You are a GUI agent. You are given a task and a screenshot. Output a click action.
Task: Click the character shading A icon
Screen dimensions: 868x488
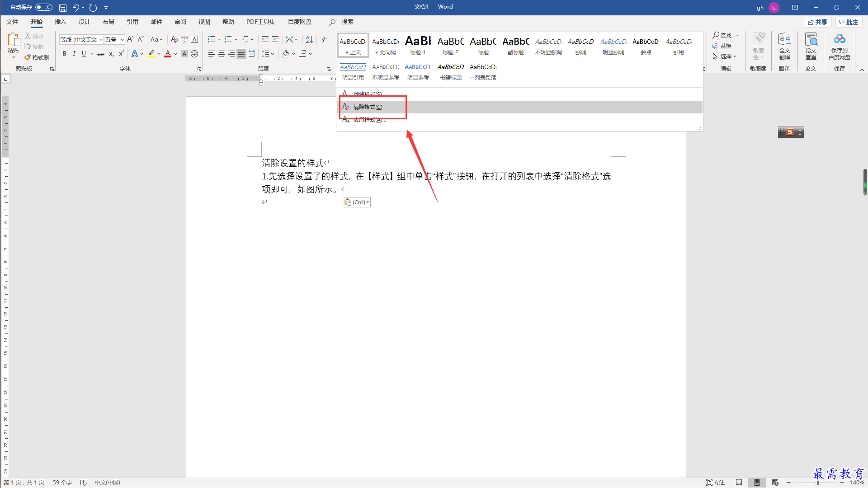click(184, 54)
